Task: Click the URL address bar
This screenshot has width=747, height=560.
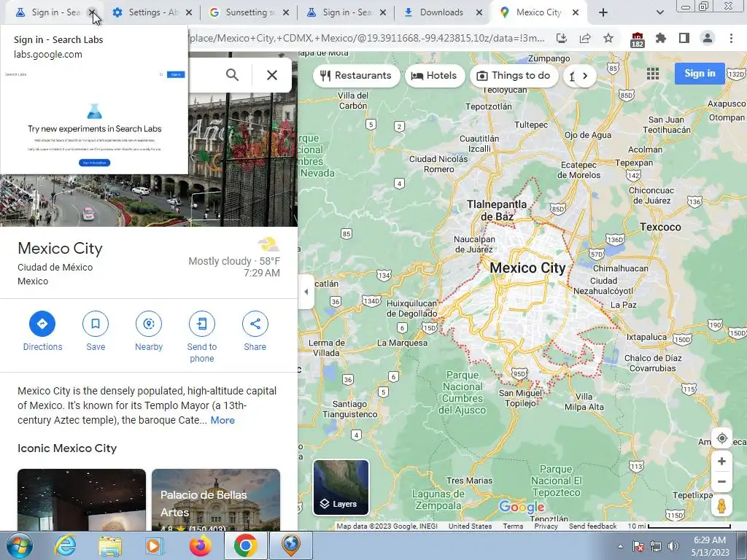Action: (x=367, y=38)
